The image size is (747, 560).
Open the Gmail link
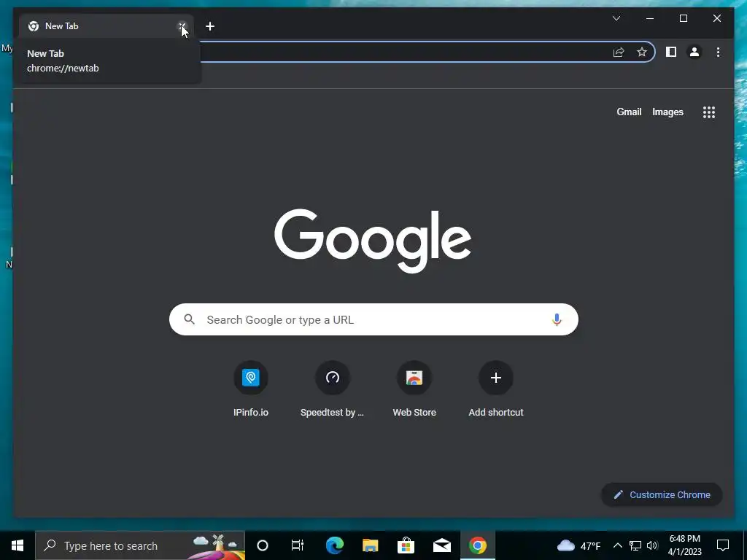pyautogui.click(x=629, y=112)
